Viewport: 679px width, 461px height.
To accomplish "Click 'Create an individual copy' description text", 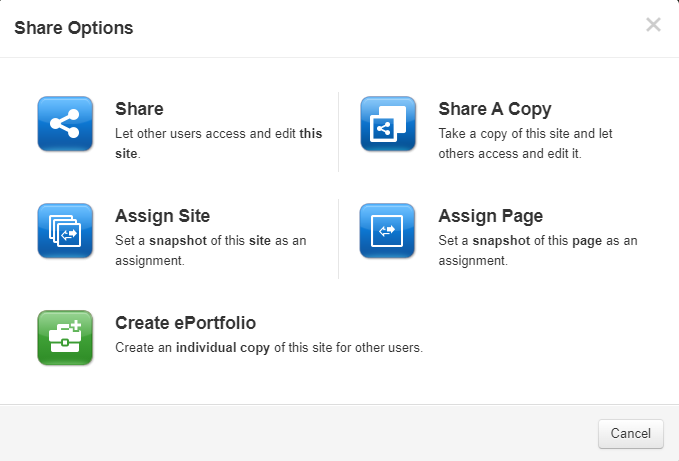I will click(269, 348).
